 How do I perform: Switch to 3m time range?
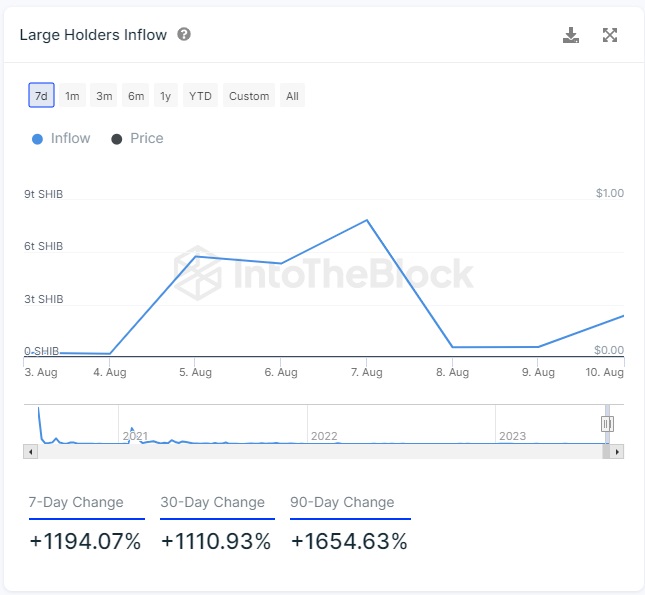pyautogui.click(x=104, y=95)
